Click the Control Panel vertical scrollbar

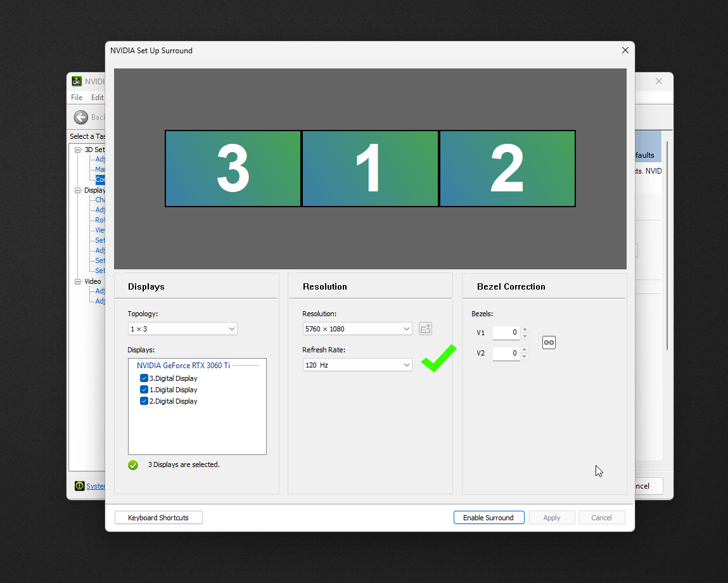(x=668, y=245)
